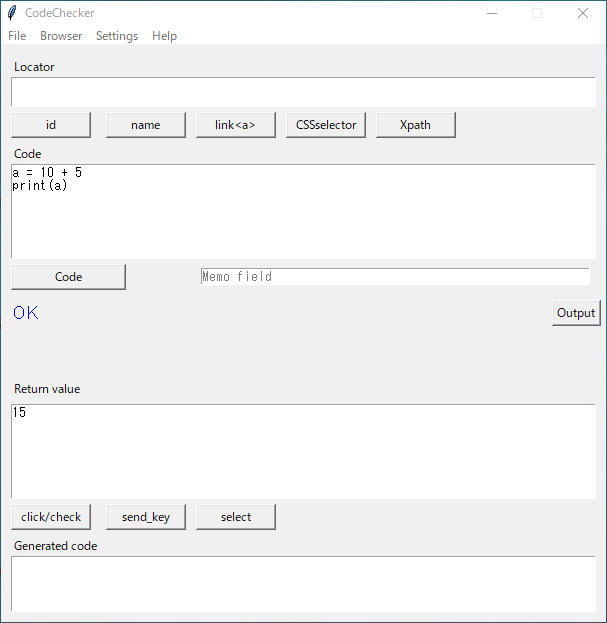The width and height of the screenshot is (607, 623).
Task: Click the blue OK status text
Action: [26, 313]
